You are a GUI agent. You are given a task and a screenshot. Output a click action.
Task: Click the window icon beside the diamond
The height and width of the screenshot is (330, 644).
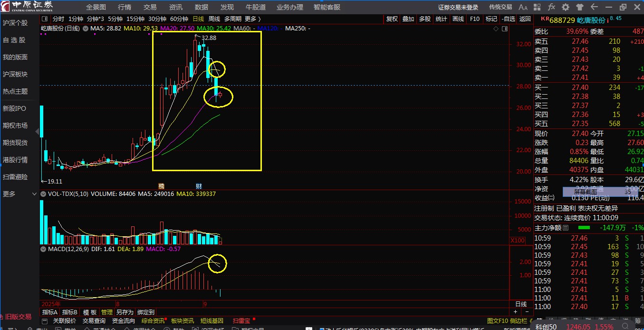point(505,29)
